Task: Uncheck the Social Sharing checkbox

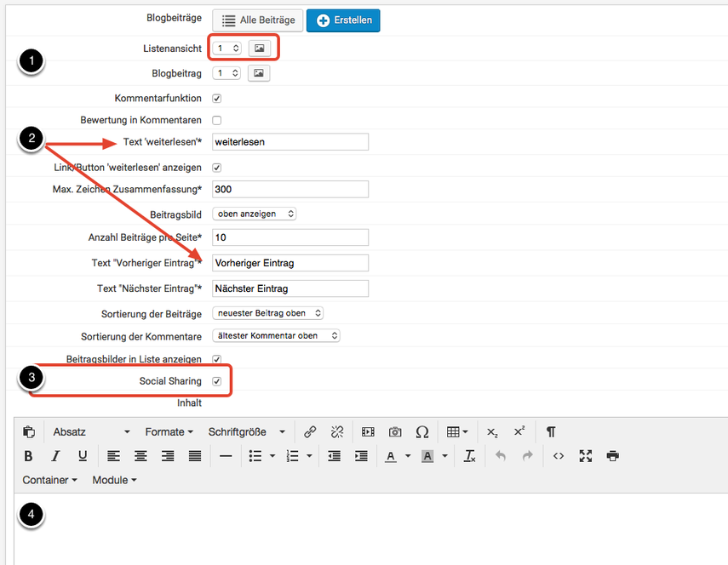Action: point(216,381)
